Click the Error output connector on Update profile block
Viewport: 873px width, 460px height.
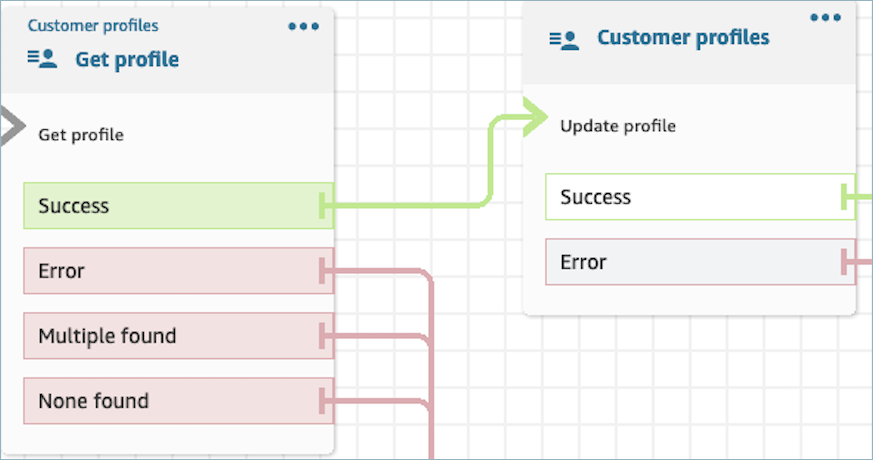847,262
